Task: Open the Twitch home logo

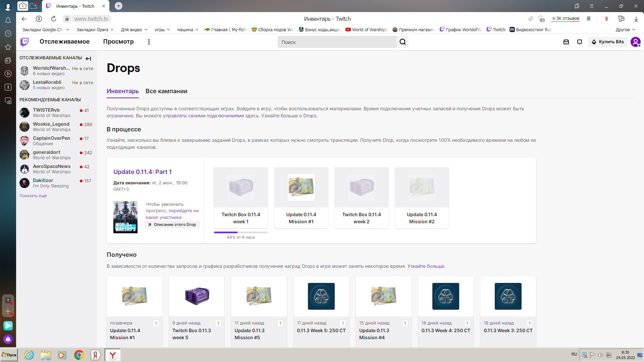Action: (x=24, y=42)
